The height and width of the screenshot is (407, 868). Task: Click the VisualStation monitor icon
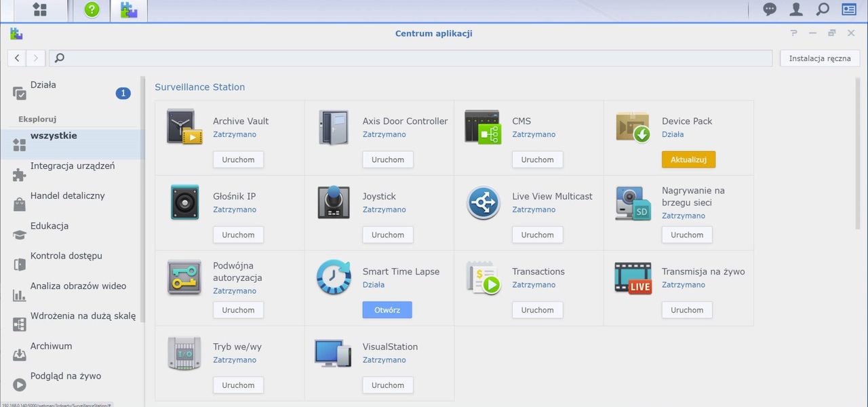(334, 353)
